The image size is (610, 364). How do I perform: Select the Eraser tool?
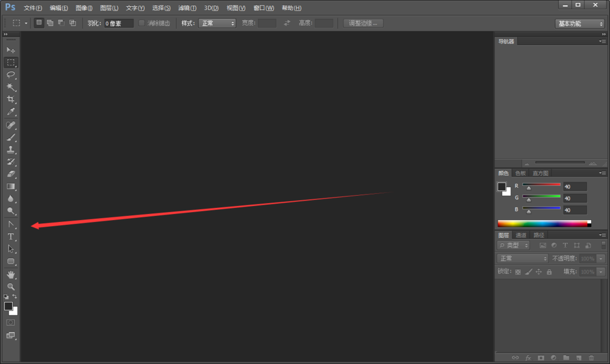(11, 174)
